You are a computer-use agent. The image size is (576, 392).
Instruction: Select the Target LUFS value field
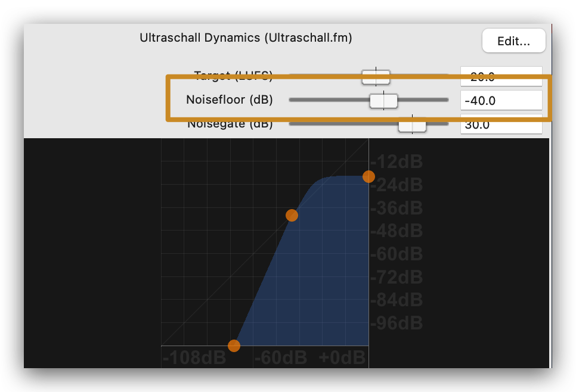click(501, 76)
